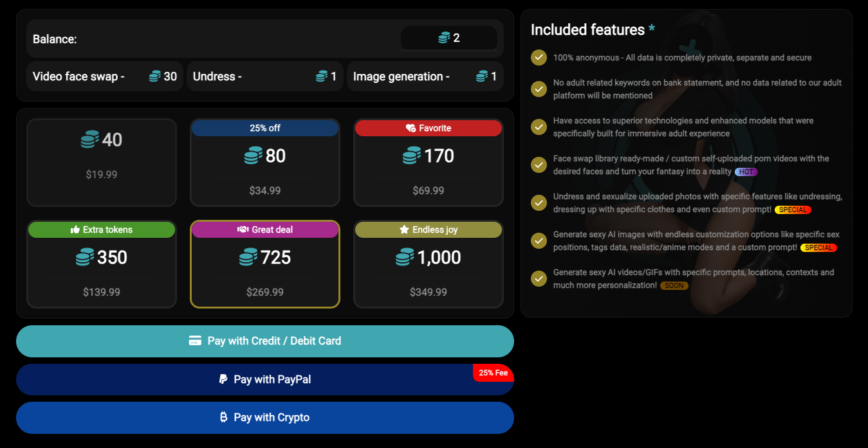
Task: Select the Image generation pricing item
Action: click(425, 76)
